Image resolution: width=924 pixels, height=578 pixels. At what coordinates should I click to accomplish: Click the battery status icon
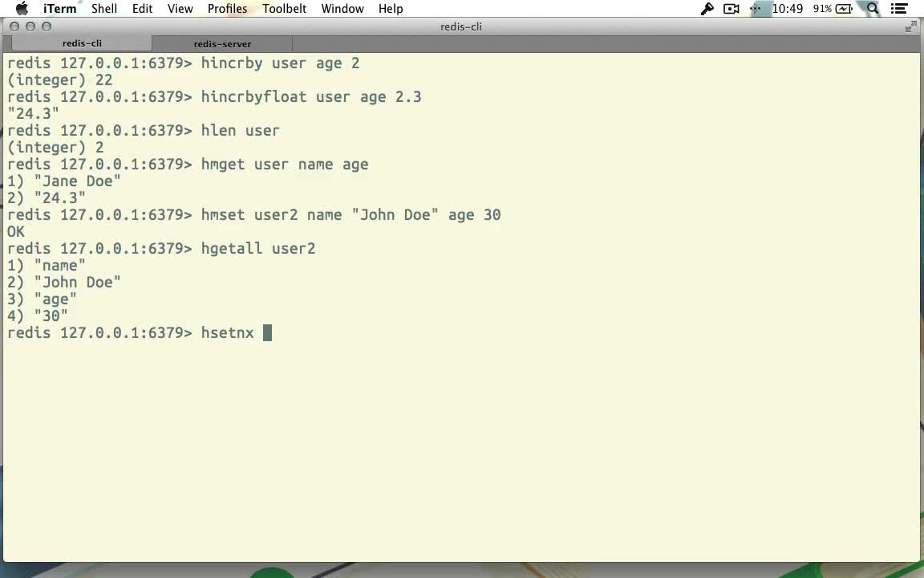click(x=845, y=9)
